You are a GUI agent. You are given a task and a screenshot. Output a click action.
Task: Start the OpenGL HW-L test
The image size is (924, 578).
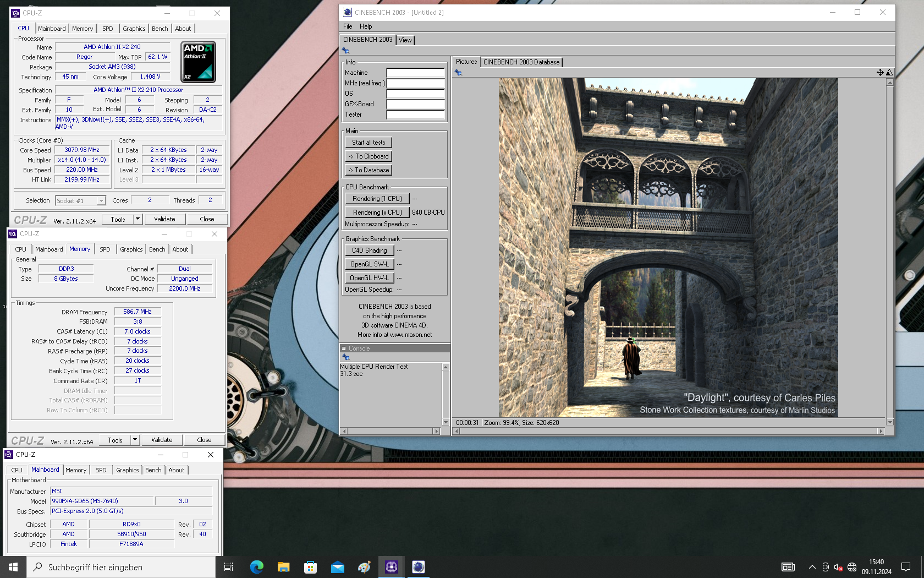[370, 278]
